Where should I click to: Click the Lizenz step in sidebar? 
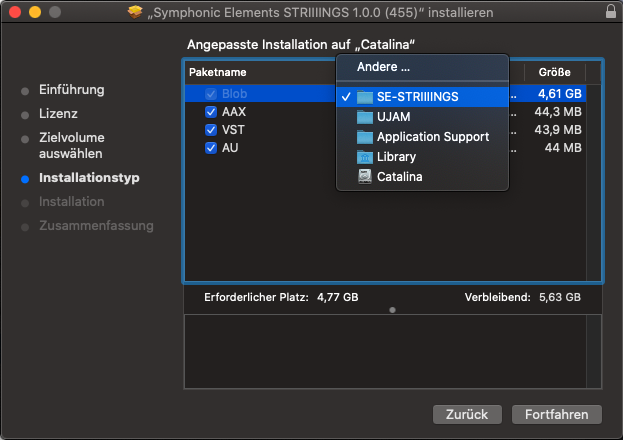(58, 114)
